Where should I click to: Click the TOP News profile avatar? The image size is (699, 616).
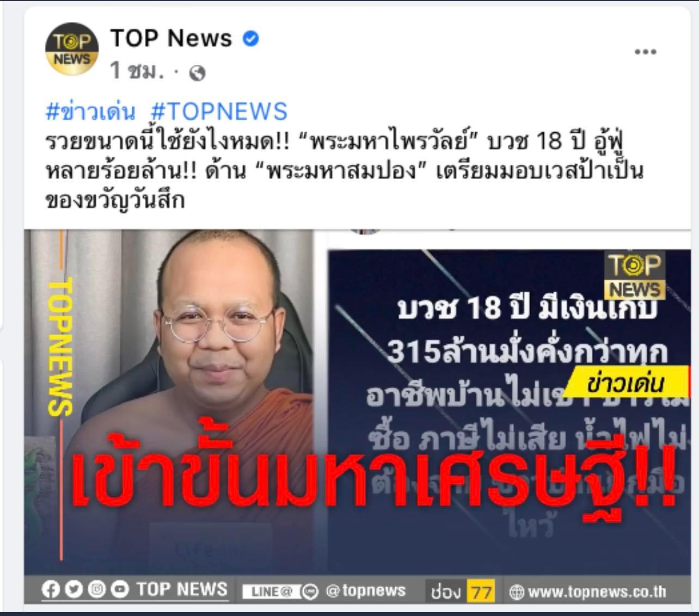pyautogui.click(x=72, y=50)
